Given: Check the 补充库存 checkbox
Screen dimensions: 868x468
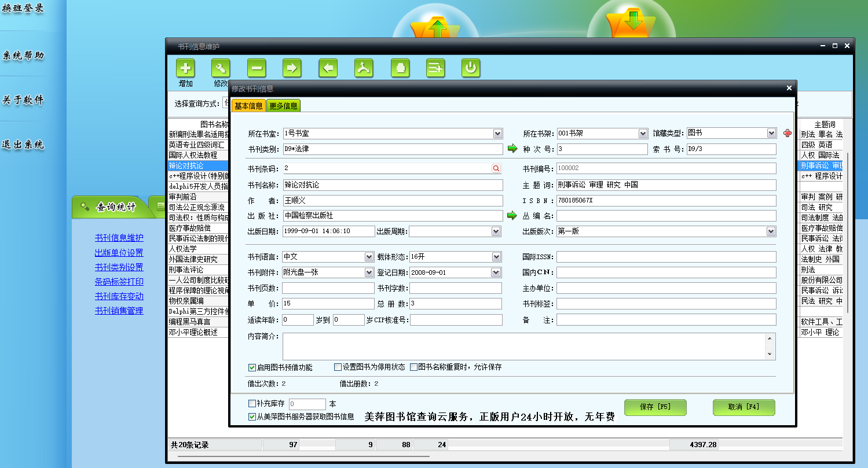Looking at the screenshot, I should pyautogui.click(x=252, y=404).
